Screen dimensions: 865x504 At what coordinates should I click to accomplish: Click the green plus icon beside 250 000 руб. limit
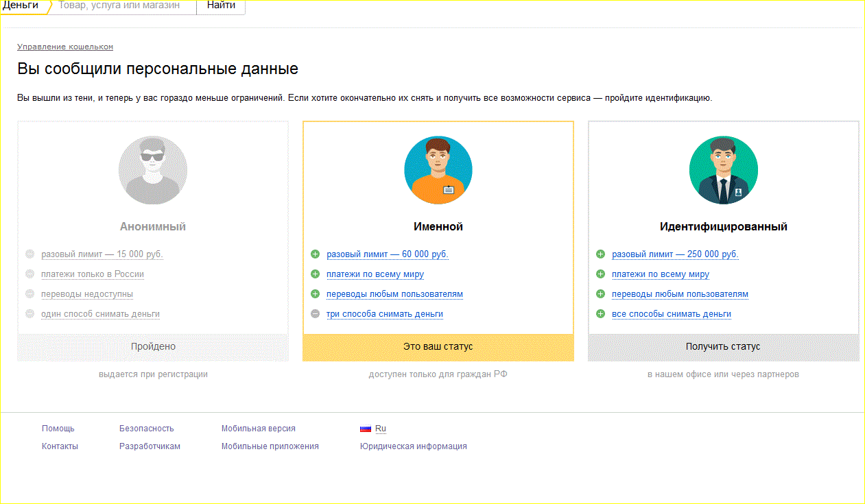click(601, 254)
